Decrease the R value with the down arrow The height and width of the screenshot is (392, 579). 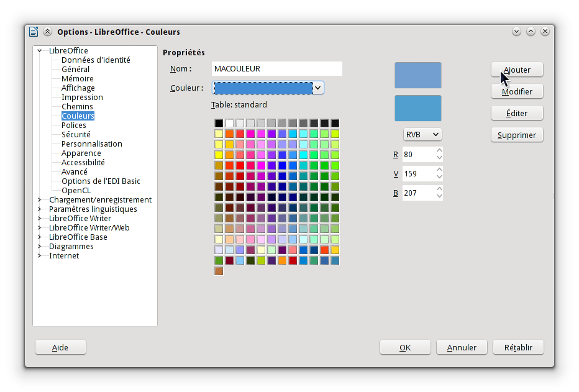(x=439, y=158)
